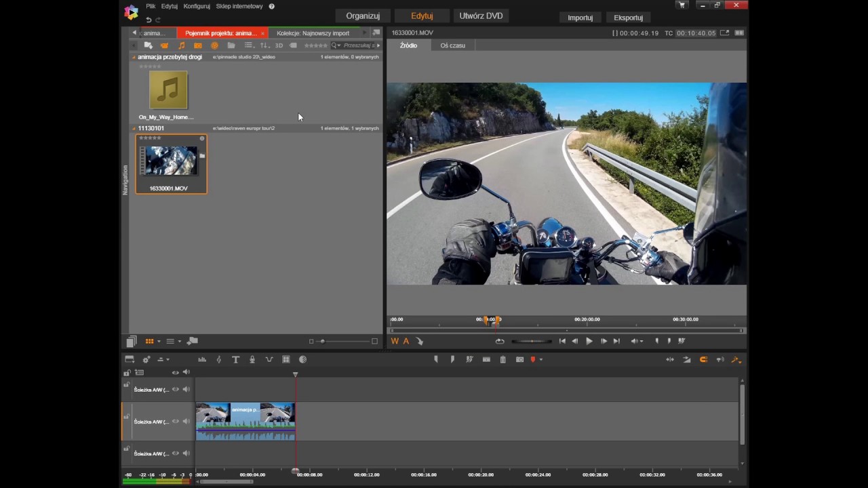Screen dimensions: 868x488
Task: Go to Organizuj workspace
Action: pos(363,16)
